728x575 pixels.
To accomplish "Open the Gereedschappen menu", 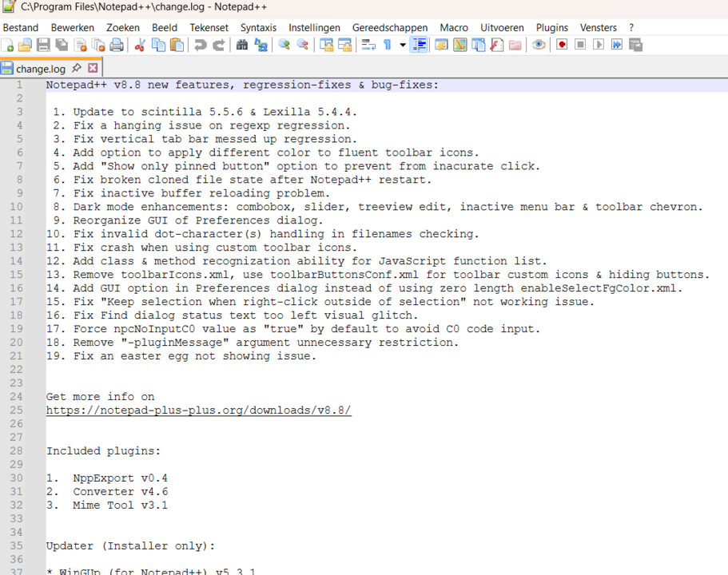I will coord(390,28).
